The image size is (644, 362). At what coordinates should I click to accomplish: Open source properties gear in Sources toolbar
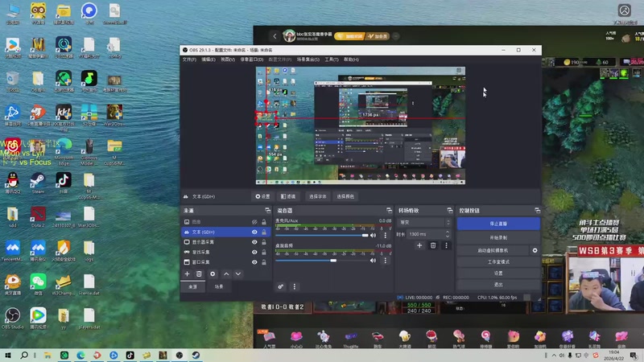point(213,274)
